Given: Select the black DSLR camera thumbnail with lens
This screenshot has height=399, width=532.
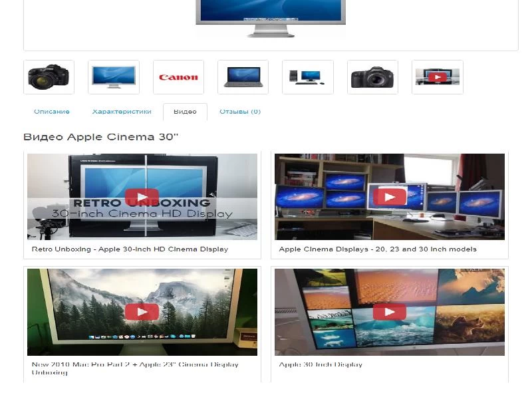Looking at the screenshot, I should point(49,77).
